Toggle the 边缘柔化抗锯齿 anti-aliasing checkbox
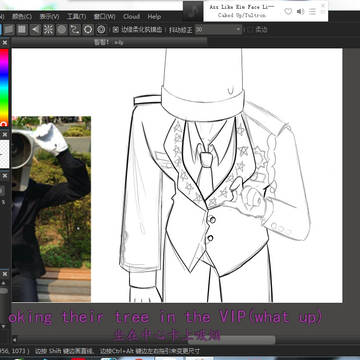 115,30
